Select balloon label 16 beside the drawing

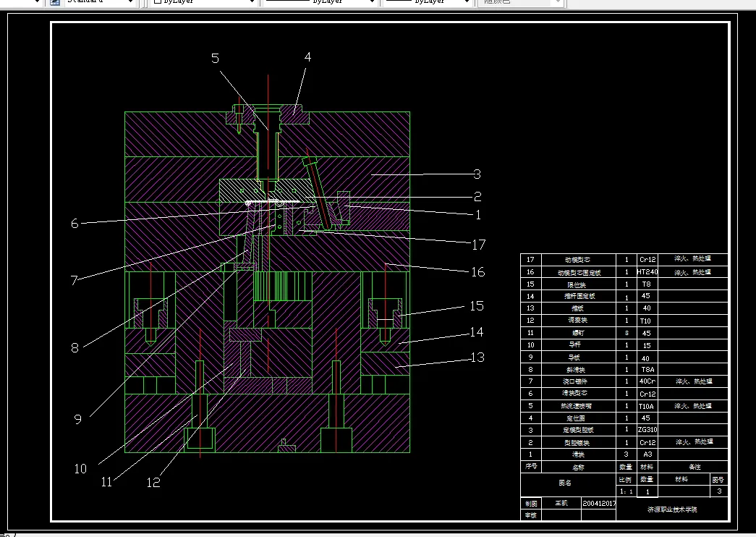point(477,272)
